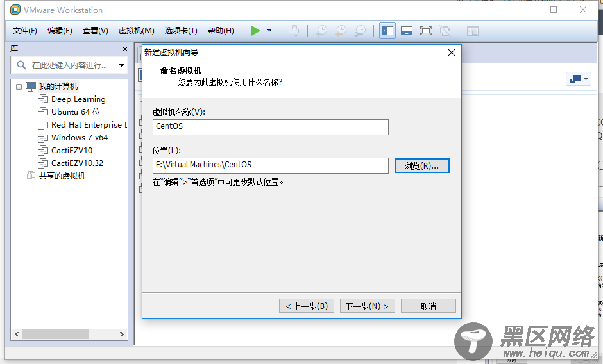Click the CactiEZV10 VM icon
The image size is (603, 364).
43,151
